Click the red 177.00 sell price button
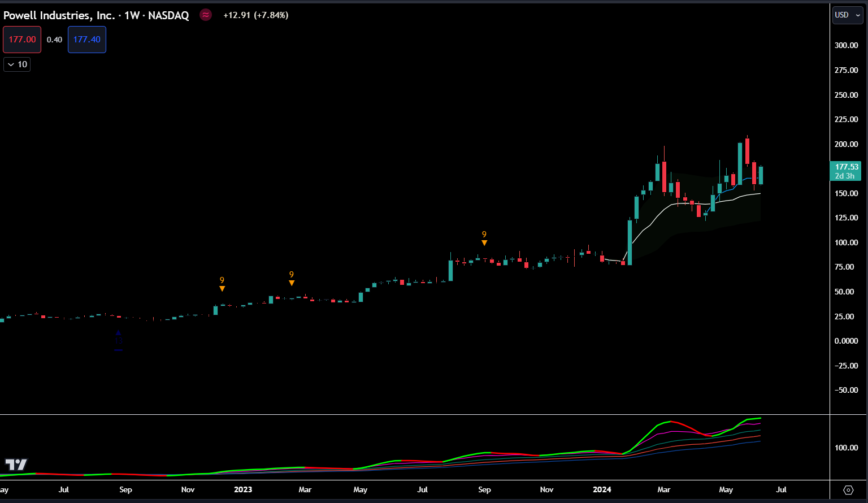Viewport: 868px width, 503px height. click(x=22, y=40)
